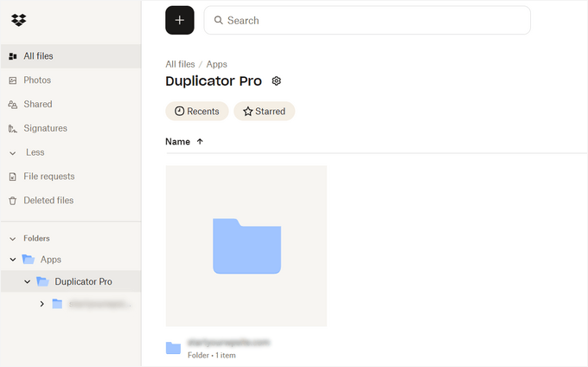Open Photos in sidebar
The height and width of the screenshot is (367, 588).
tap(71, 80)
